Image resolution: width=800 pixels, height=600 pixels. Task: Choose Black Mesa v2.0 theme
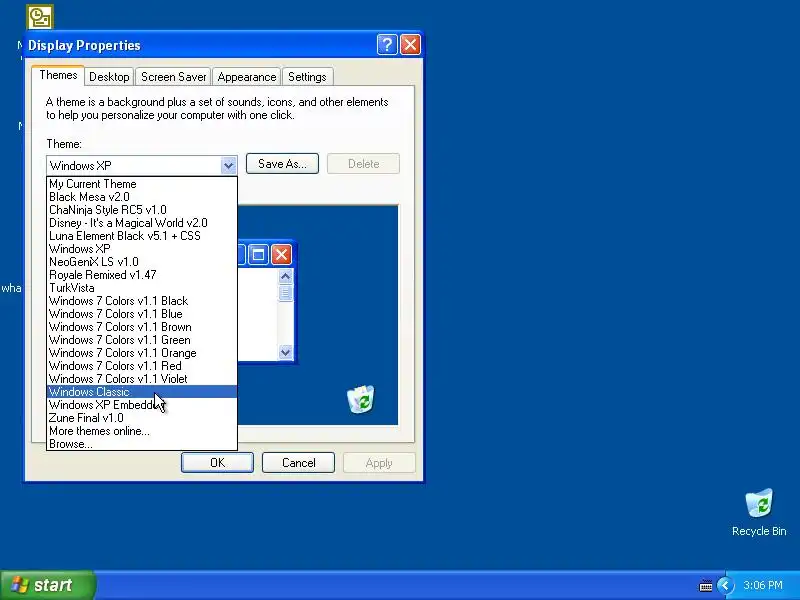[142, 197]
